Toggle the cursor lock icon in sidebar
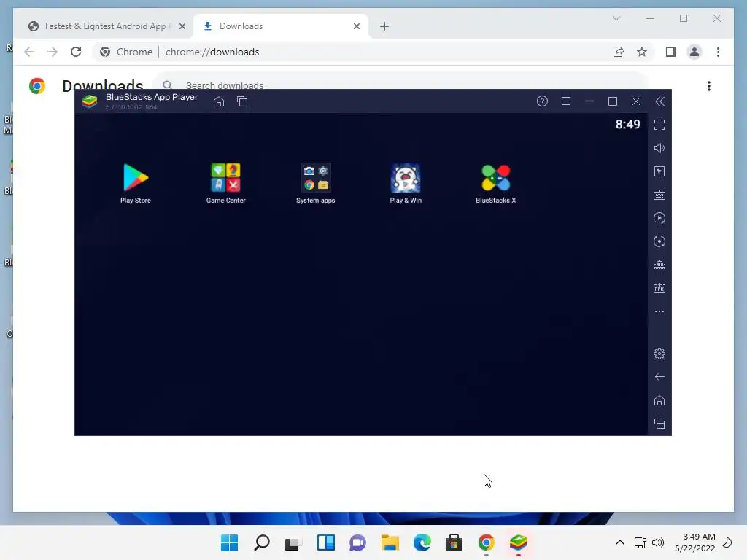Viewport: 747px width, 560px height. [x=659, y=171]
